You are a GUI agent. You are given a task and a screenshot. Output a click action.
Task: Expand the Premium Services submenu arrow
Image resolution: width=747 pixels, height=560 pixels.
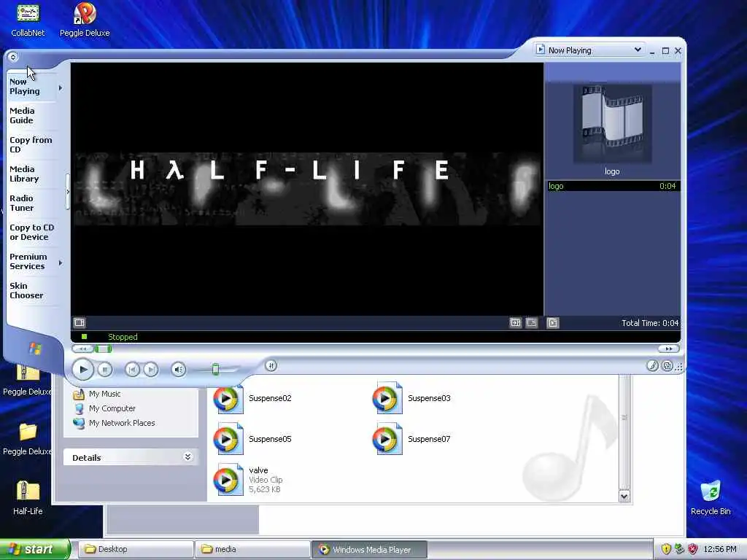(x=61, y=262)
